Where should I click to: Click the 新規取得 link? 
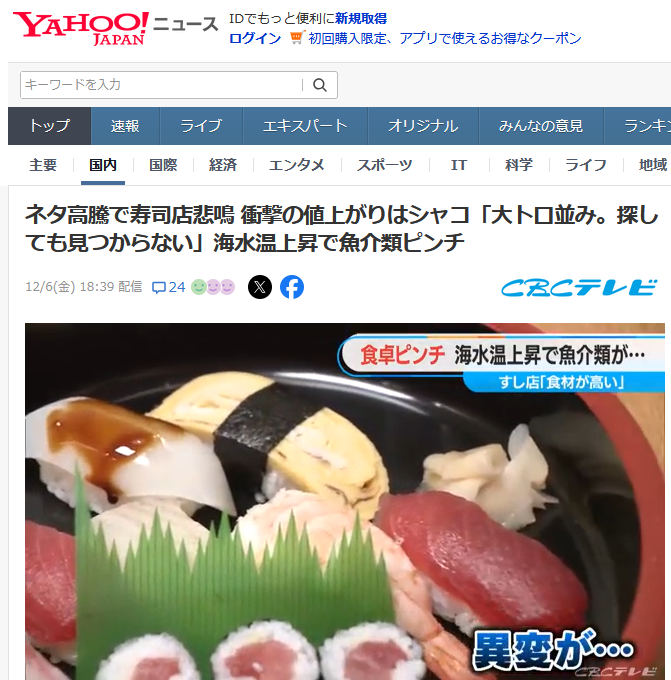(361, 19)
